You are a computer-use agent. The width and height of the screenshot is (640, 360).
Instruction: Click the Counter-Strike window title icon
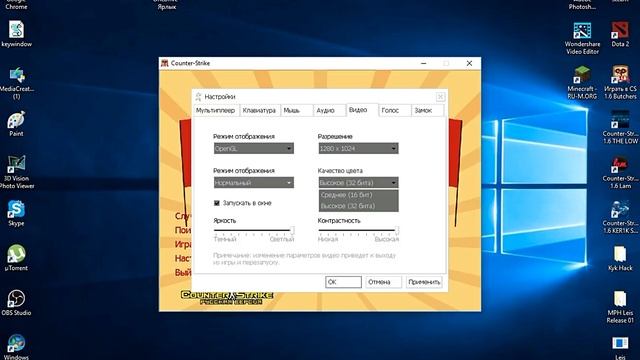[165, 63]
